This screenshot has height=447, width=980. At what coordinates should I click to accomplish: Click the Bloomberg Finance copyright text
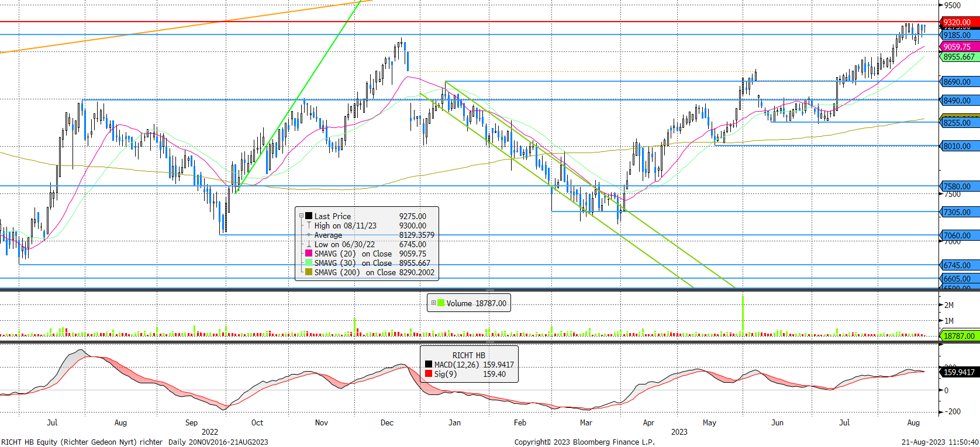(x=584, y=442)
